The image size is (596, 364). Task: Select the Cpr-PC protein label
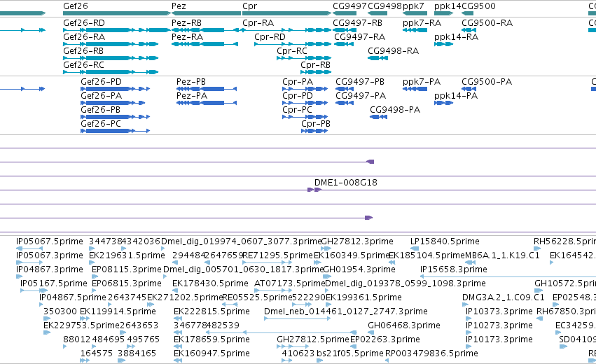297,110
